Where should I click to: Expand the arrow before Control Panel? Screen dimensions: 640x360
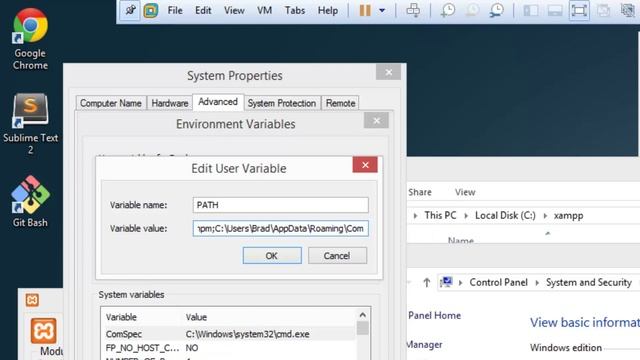460,282
